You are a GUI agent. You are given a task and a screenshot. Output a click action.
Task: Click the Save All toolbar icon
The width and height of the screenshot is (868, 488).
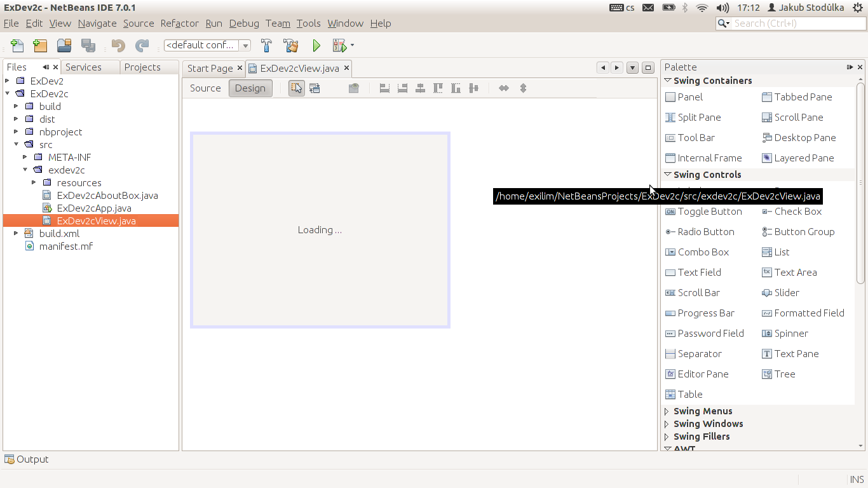point(88,46)
